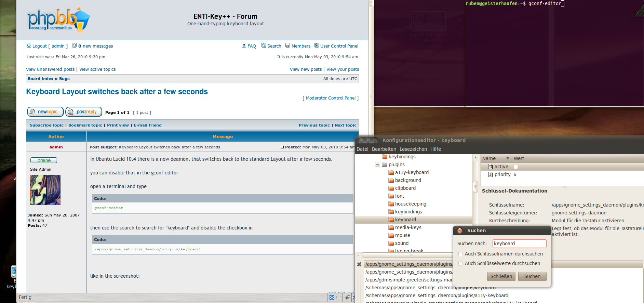Open the Bearbeiten menu
The height and width of the screenshot is (303, 644).
(384, 149)
